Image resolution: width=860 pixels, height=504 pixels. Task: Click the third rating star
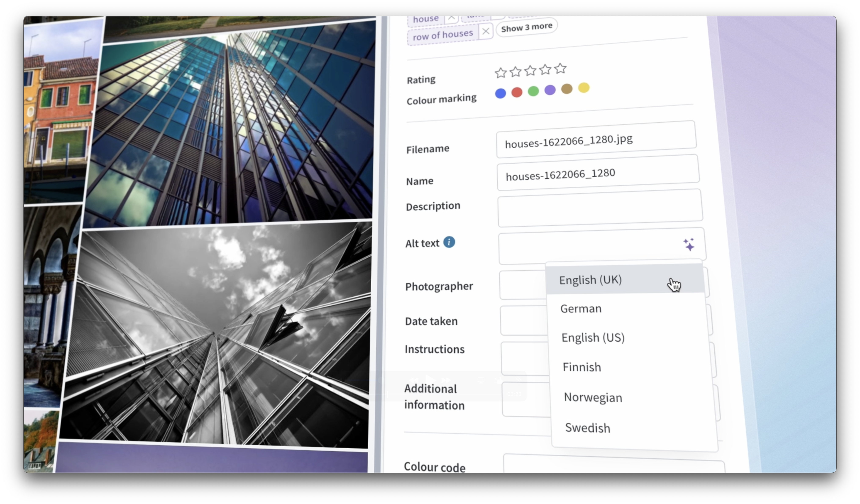click(530, 71)
